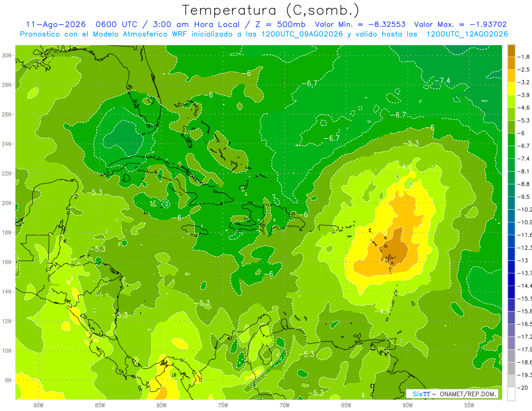Click the "85W" longitude axis label
This screenshot has width=532, height=411.
click(100, 406)
